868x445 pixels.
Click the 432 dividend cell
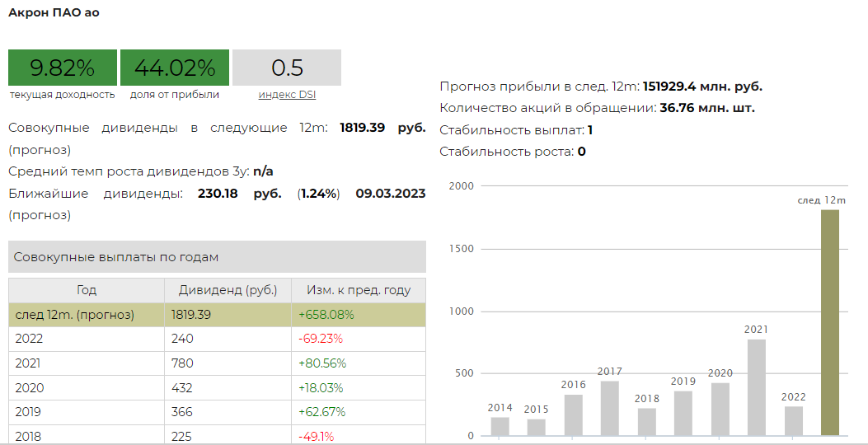pos(228,388)
